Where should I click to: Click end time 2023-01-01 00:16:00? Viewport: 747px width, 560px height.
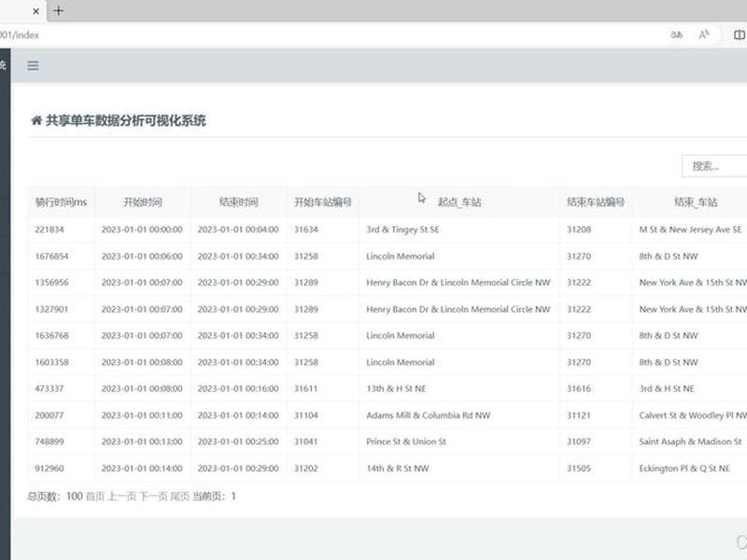[238, 388]
